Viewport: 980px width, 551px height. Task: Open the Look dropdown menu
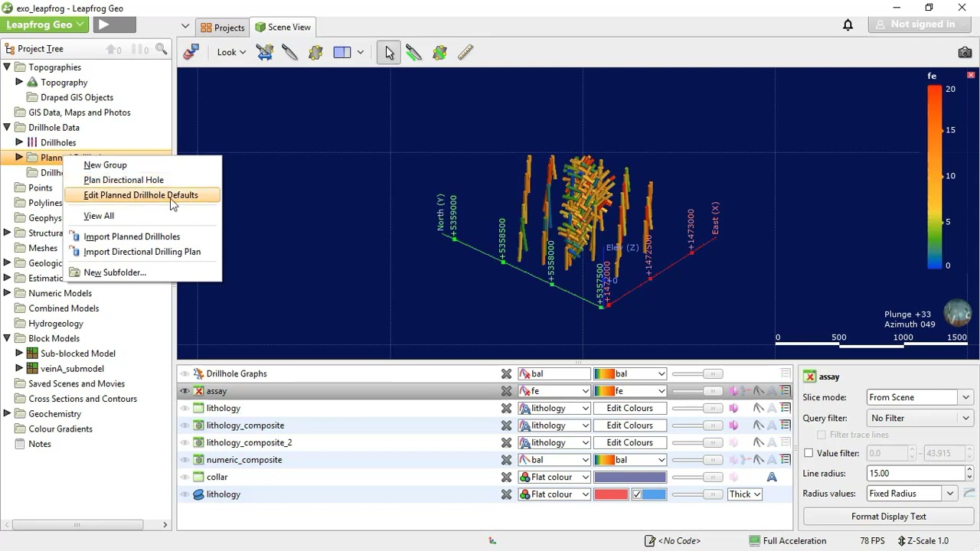coord(230,52)
